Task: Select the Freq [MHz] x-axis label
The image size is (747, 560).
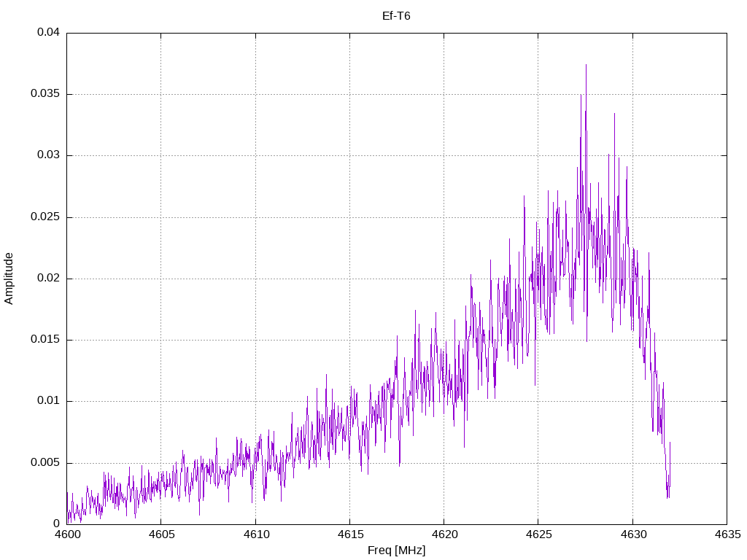Action: (x=396, y=550)
